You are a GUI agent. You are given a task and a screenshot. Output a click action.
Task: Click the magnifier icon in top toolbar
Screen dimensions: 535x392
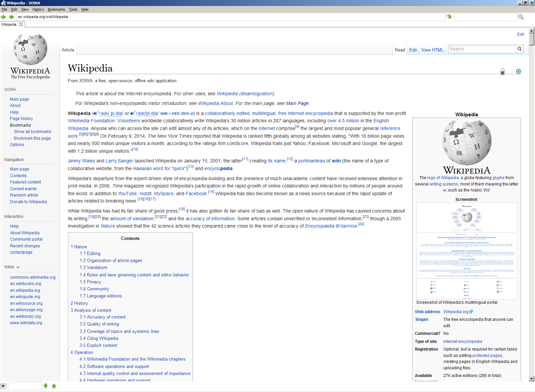point(521,17)
